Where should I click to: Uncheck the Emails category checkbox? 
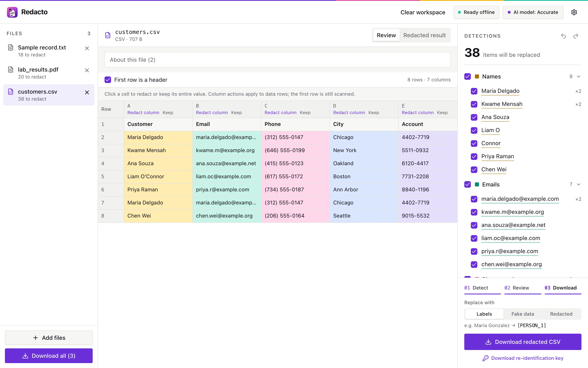coord(468,184)
